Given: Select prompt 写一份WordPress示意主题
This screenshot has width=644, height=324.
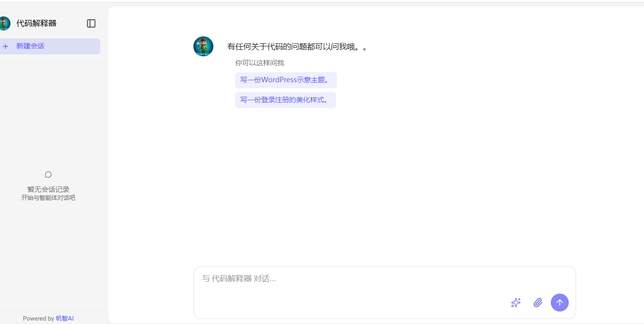Looking at the screenshot, I should 286,80.
